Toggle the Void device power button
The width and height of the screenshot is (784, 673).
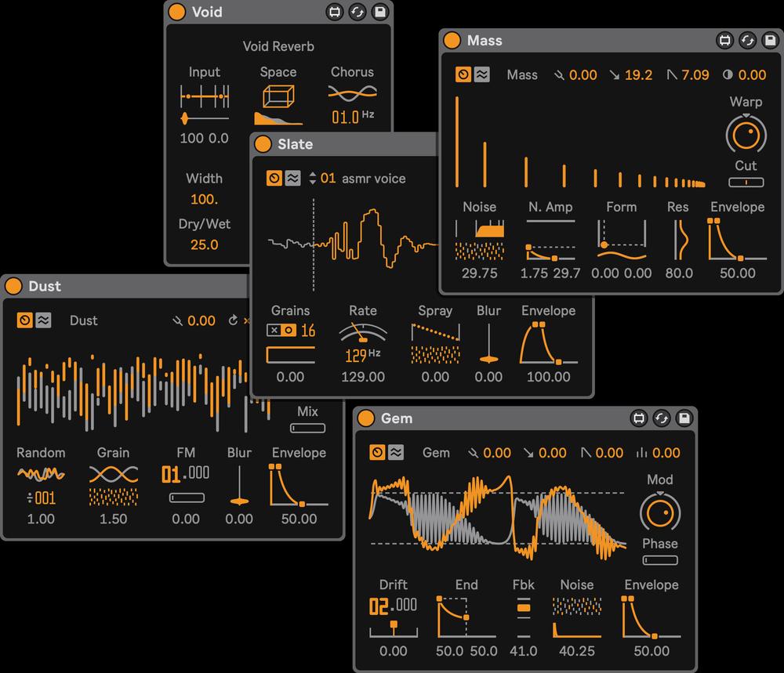click(176, 12)
